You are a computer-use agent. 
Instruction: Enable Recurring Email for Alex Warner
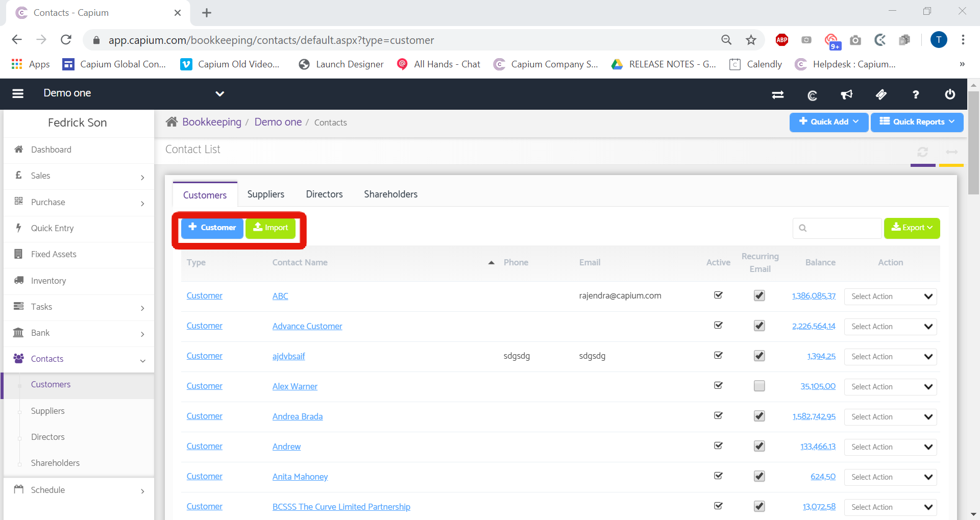pyautogui.click(x=759, y=386)
